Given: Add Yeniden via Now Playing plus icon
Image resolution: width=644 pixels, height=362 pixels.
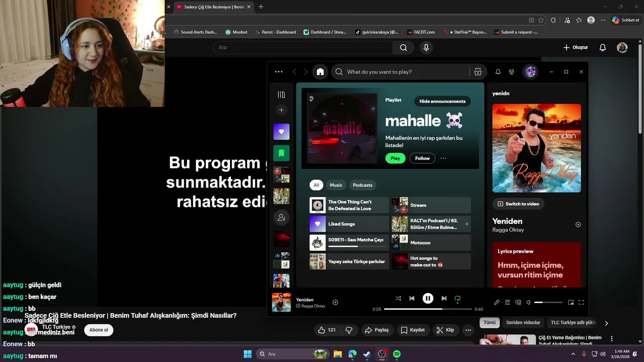Looking at the screenshot, I should pos(578,225).
